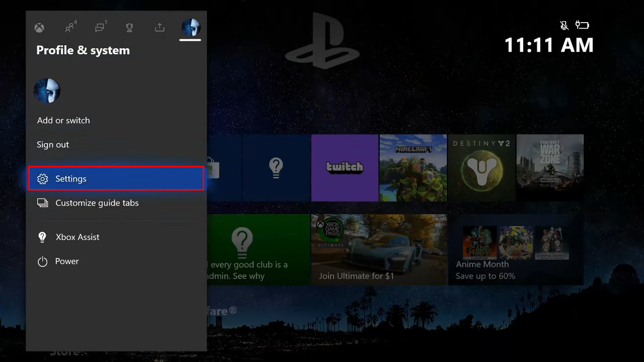Click the controller battery status icon
The width and height of the screenshot is (644, 362).
pyautogui.click(x=582, y=25)
